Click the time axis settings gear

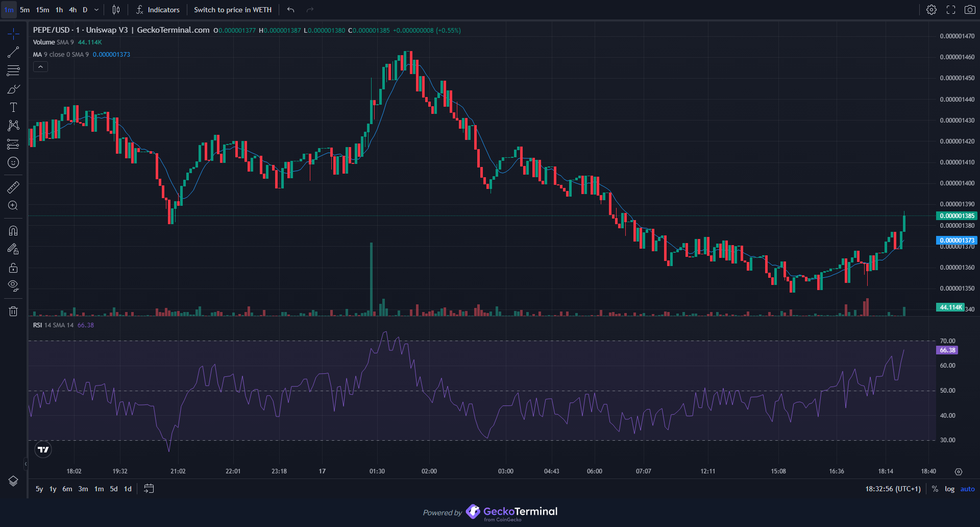(959, 472)
